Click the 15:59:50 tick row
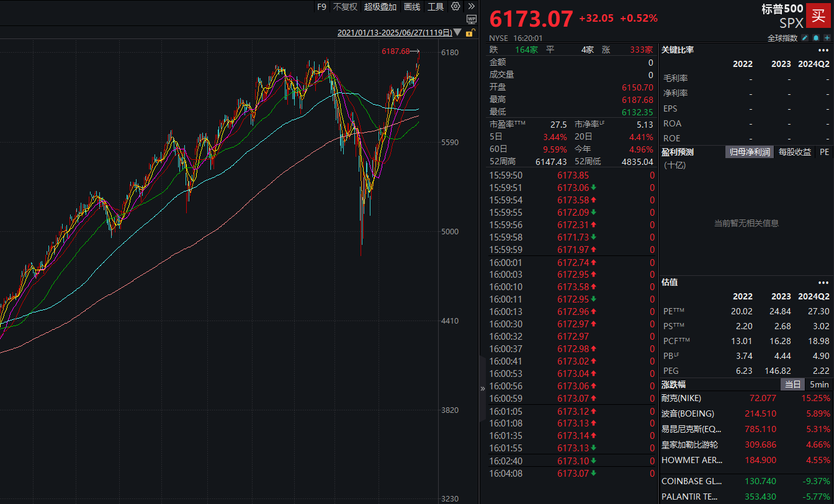The image size is (834, 504). [572, 175]
